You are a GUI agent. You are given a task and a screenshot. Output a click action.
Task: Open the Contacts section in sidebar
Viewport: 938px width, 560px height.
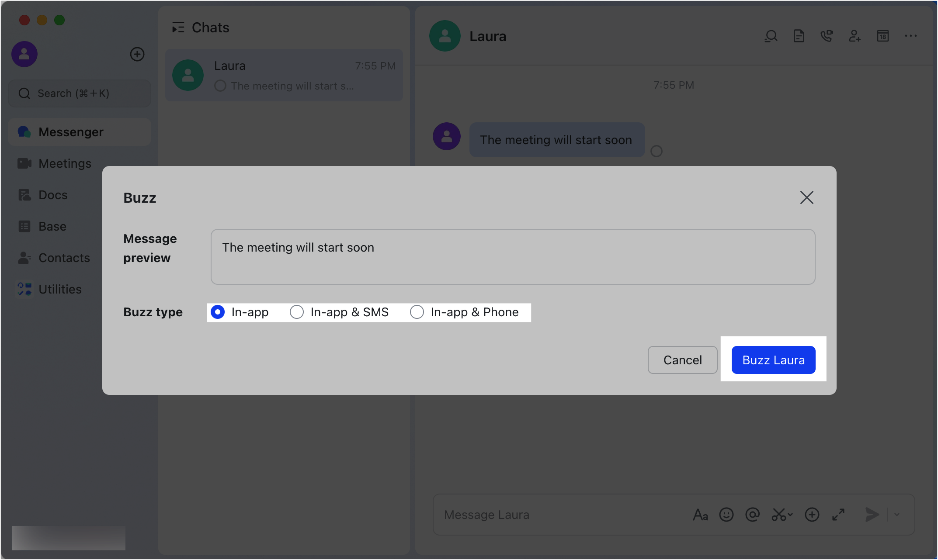pos(64,258)
